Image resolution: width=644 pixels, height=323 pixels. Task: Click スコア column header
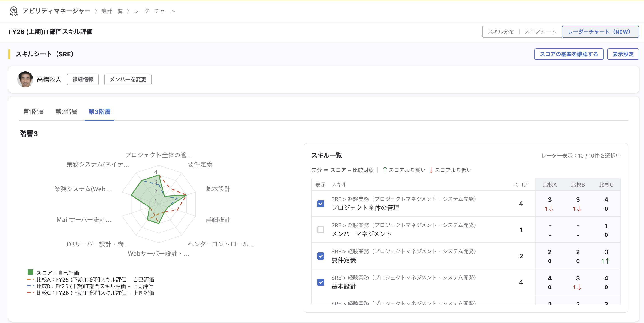point(521,185)
